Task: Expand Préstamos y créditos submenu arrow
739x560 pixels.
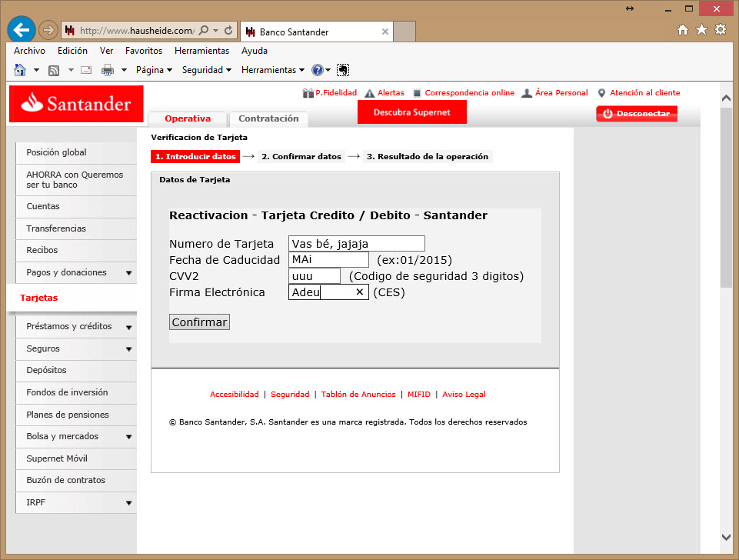Action: click(x=128, y=327)
